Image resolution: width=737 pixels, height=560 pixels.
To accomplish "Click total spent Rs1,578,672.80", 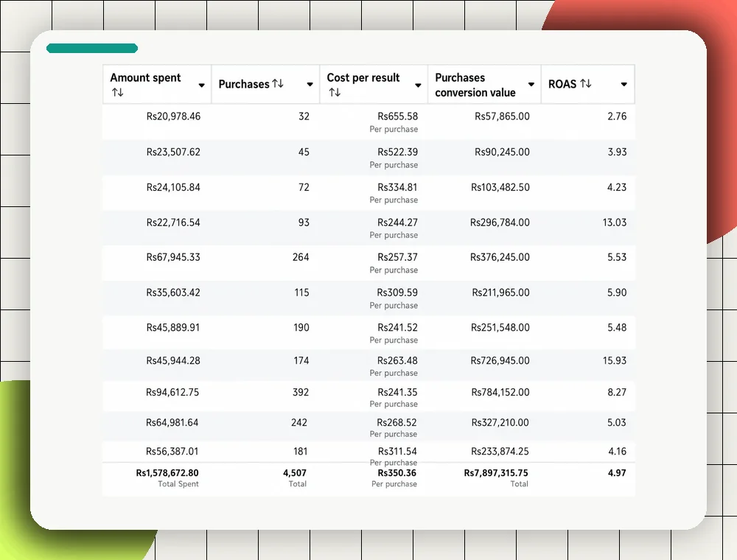I will pyautogui.click(x=167, y=472).
